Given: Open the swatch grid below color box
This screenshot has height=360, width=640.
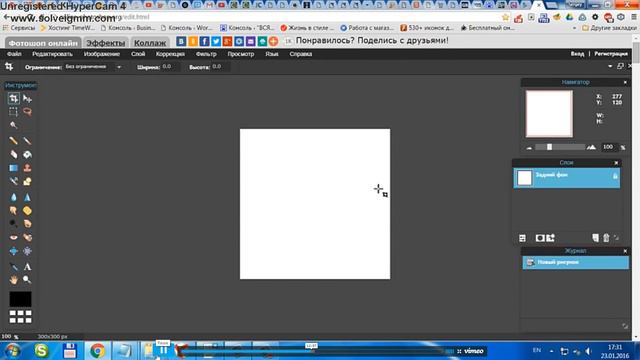Looking at the screenshot, I should pyautogui.click(x=20, y=317).
